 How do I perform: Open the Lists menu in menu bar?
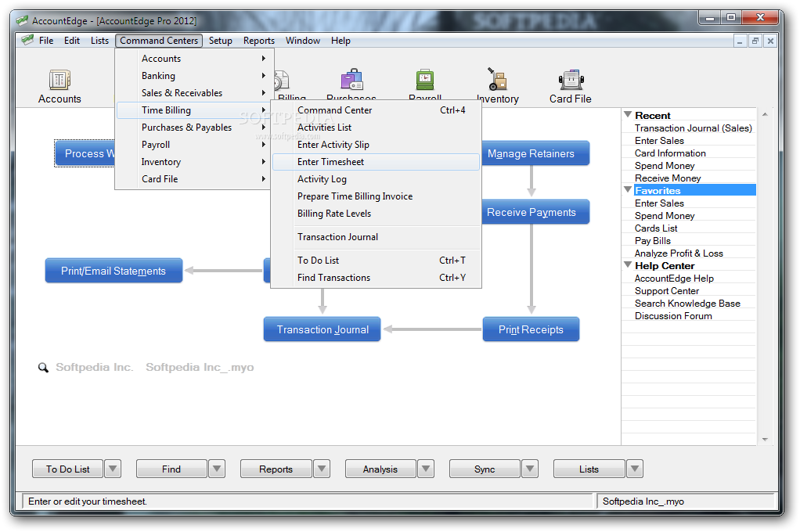pyautogui.click(x=99, y=41)
